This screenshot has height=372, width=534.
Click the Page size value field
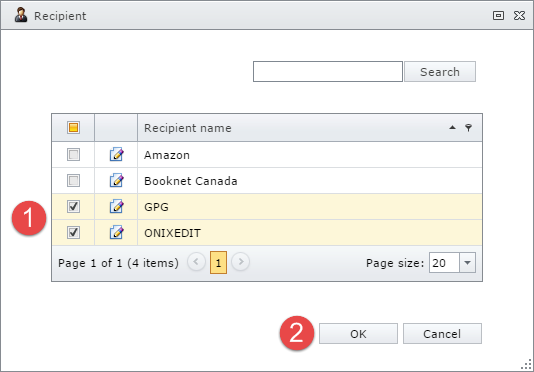[x=444, y=263]
